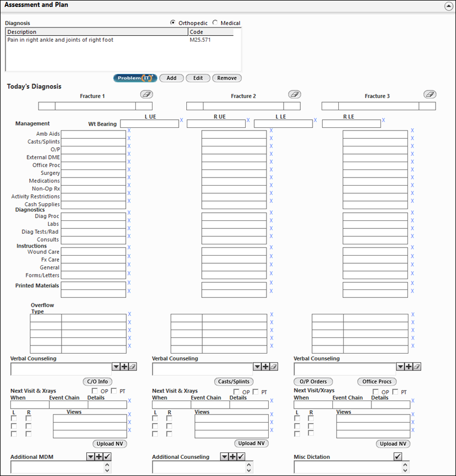Open third column Verbal Counseling dropdown arrow
456x476 pixels.
coord(400,367)
